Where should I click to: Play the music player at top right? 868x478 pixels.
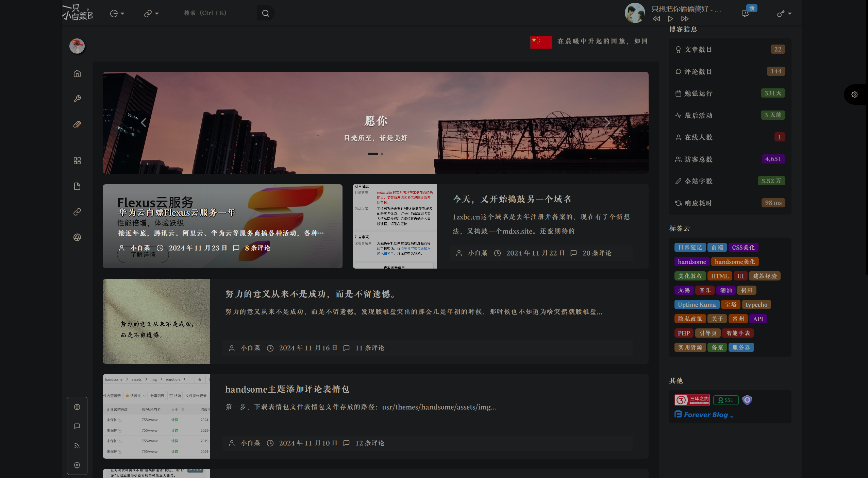tap(670, 19)
